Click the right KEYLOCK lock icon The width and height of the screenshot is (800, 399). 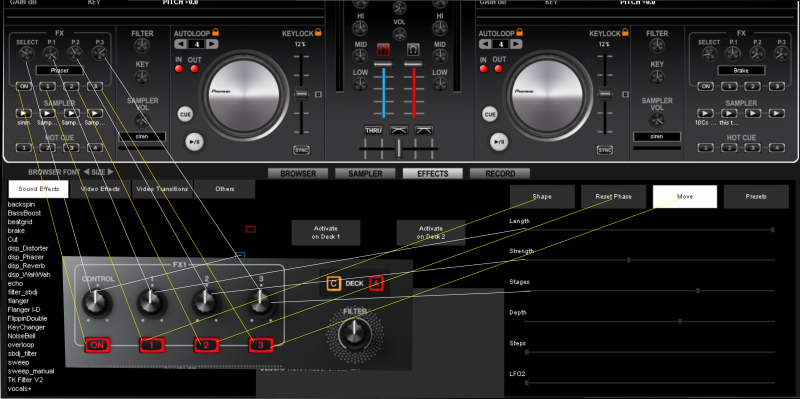coord(626,32)
